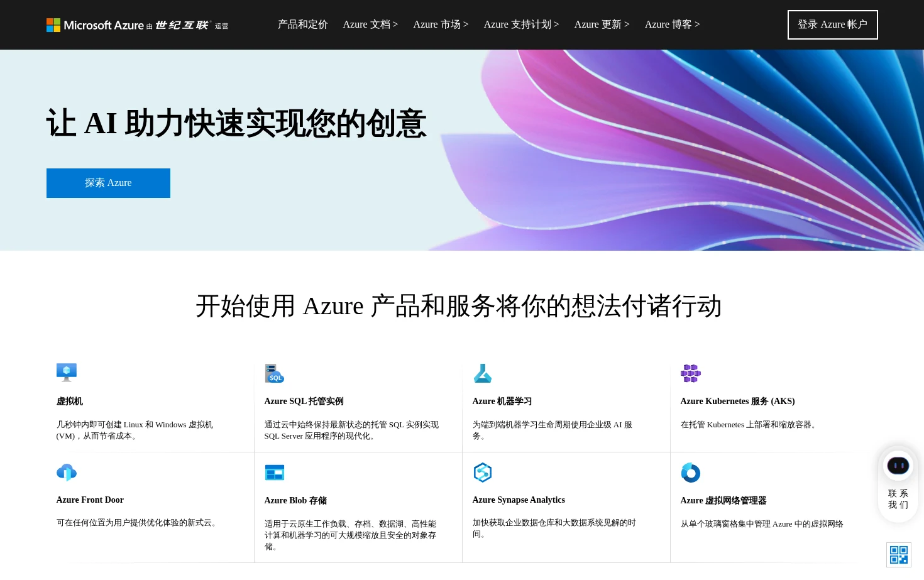924x580 pixels.
Task: Open Azure Synapse Analytics title link
Action: click(519, 500)
